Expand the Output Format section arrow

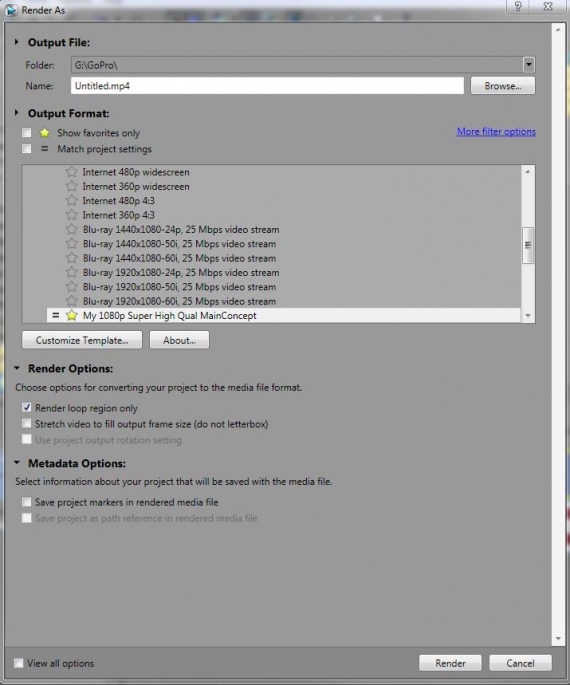[17, 113]
